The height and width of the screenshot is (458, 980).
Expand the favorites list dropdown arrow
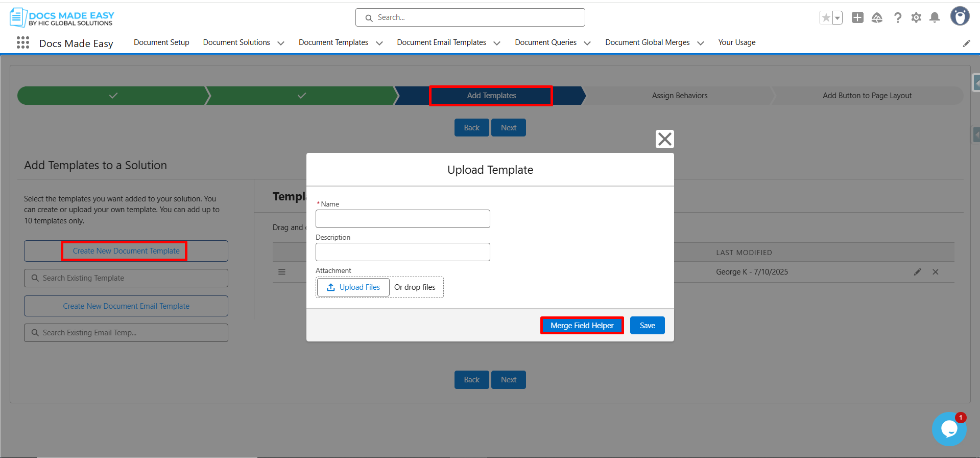pyautogui.click(x=838, y=18)
